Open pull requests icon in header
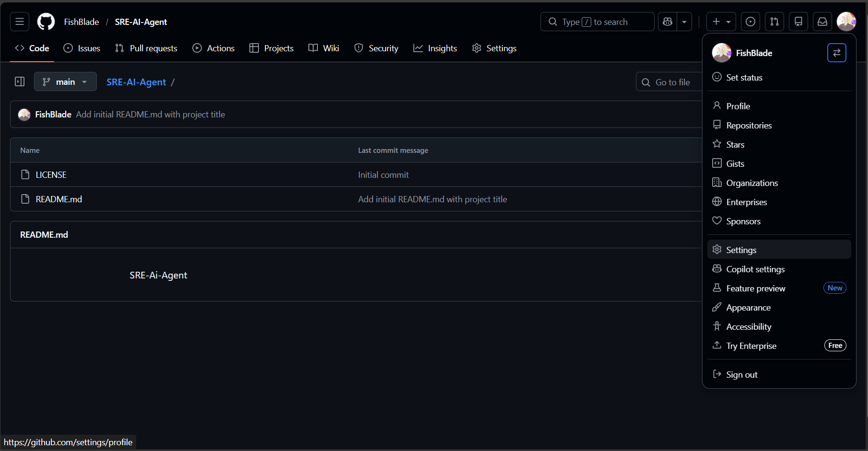This screenshot has height=451, width=868. [x=774, y=22]
